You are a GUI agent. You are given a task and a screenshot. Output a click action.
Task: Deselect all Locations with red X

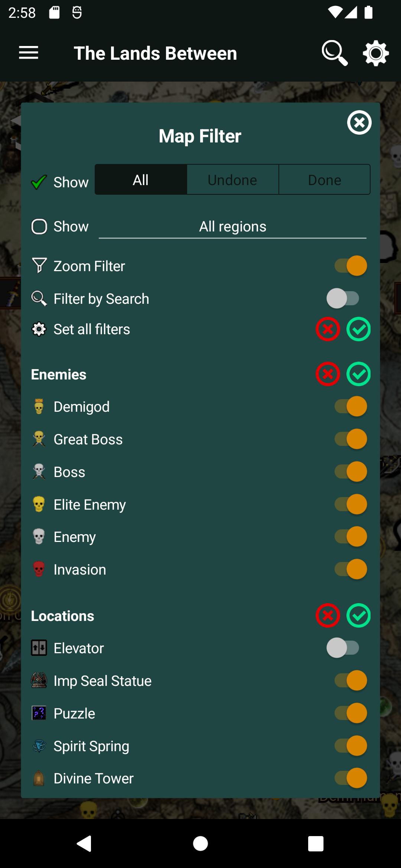tap(328, 615)
